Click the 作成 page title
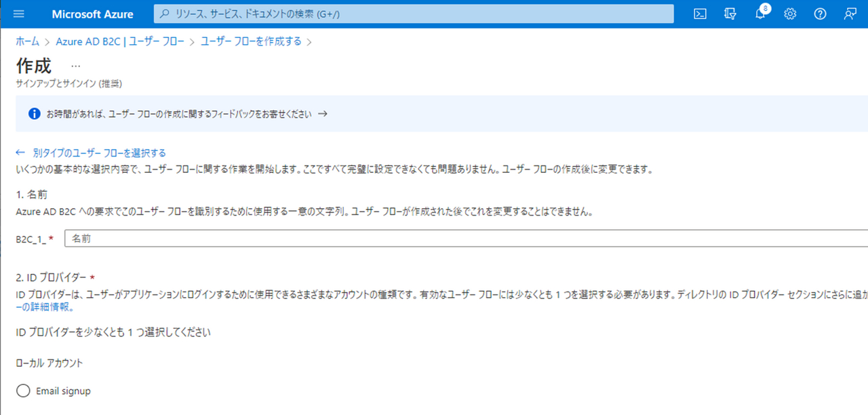Viewport: 868px width, 415px height. (x=33, y=66)
